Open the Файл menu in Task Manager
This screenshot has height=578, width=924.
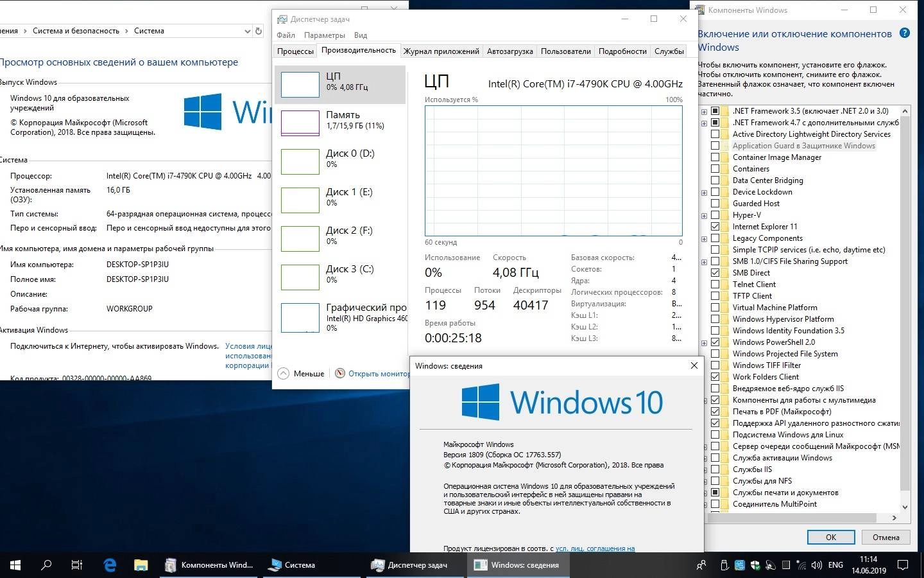click(x=286, y=35)
